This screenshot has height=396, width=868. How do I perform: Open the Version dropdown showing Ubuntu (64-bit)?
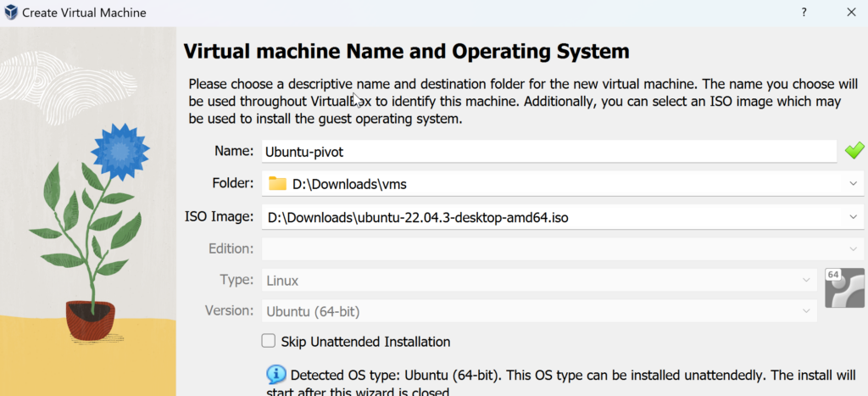(x=539, y=311)
